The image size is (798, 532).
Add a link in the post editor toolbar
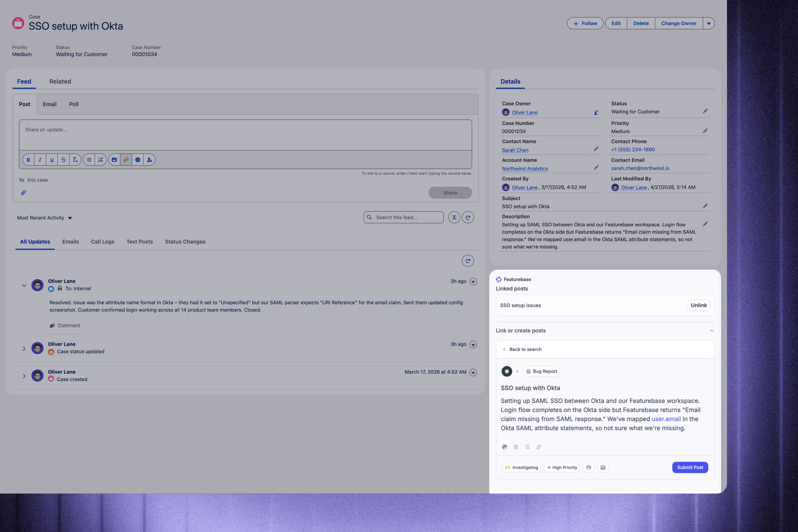(x=126, y=160)
